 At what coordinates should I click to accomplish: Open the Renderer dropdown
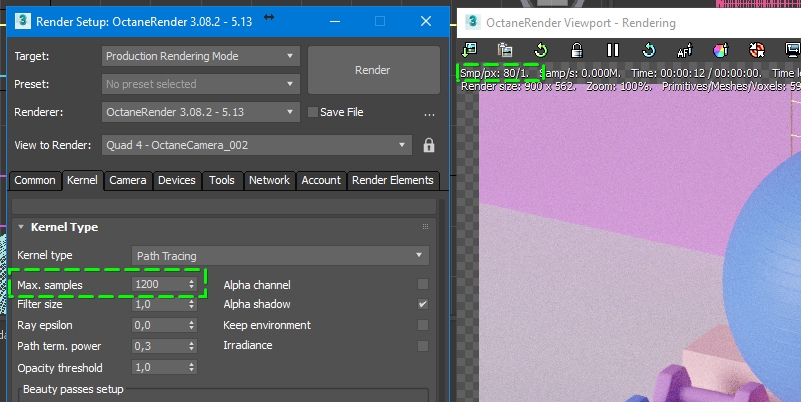click(200, 112)
